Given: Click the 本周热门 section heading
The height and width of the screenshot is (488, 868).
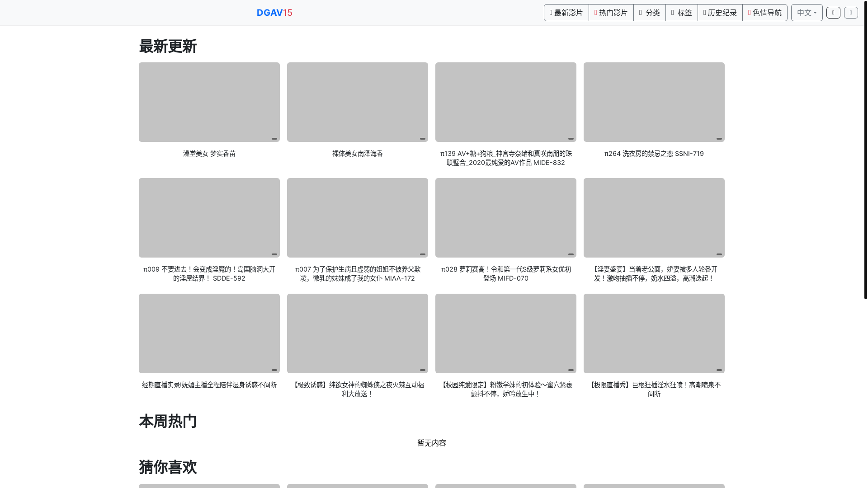Looking at the screenshot, I should click(168, 421).
